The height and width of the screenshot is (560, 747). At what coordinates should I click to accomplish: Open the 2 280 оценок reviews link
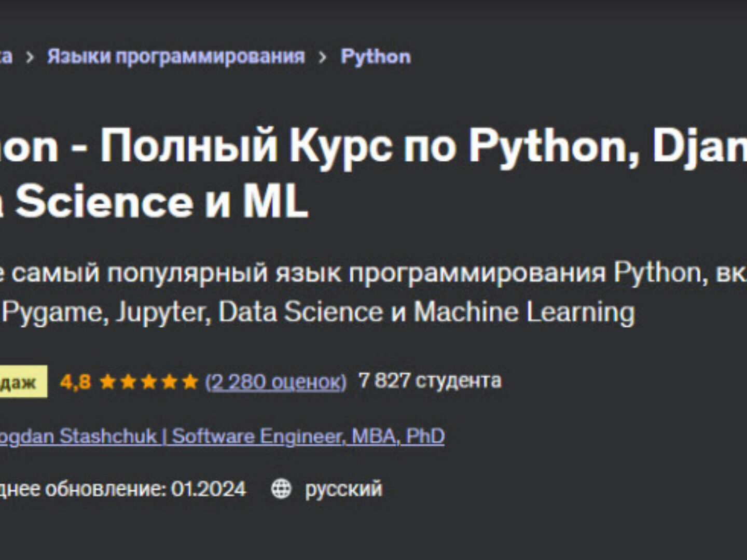(x=275, y=382)
